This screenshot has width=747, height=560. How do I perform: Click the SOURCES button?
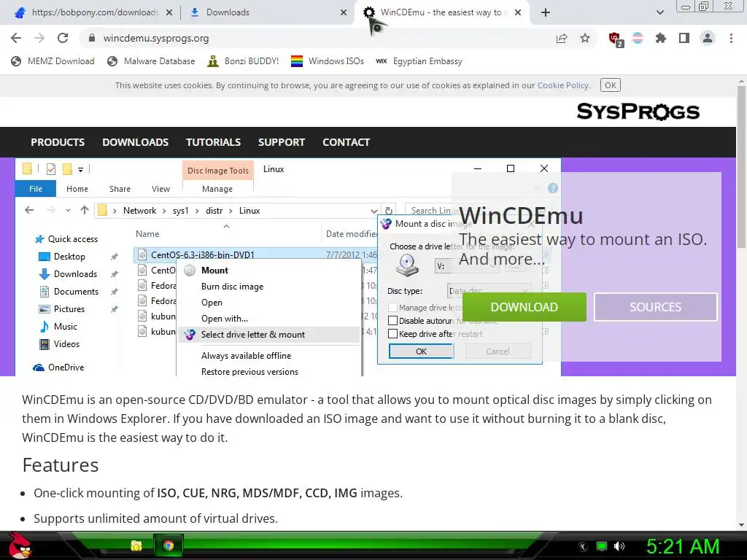pos(656,307)
